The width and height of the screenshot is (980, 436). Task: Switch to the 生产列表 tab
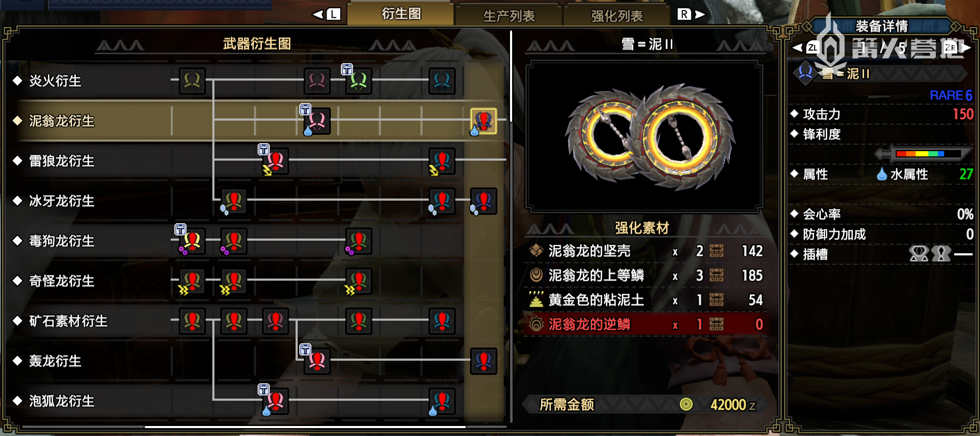[x=509, y=16]
